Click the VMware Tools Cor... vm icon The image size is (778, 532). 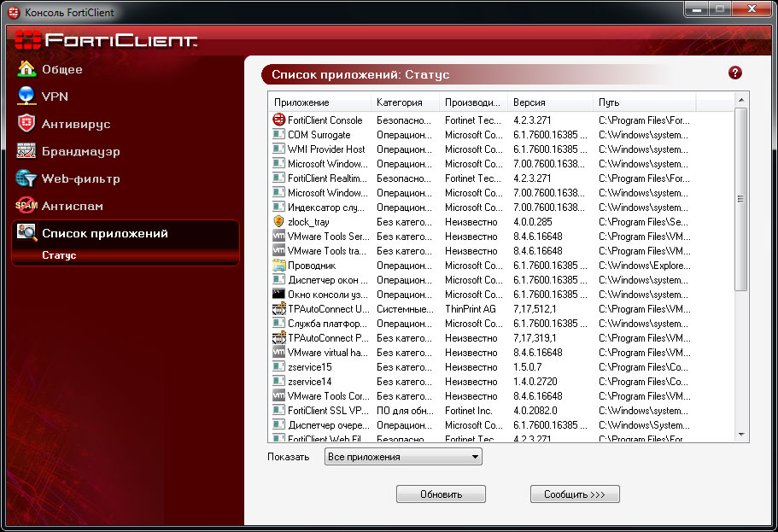279,396
